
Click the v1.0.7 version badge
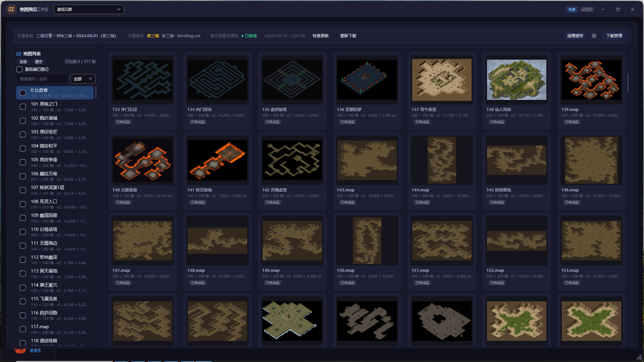click(587, 9)
